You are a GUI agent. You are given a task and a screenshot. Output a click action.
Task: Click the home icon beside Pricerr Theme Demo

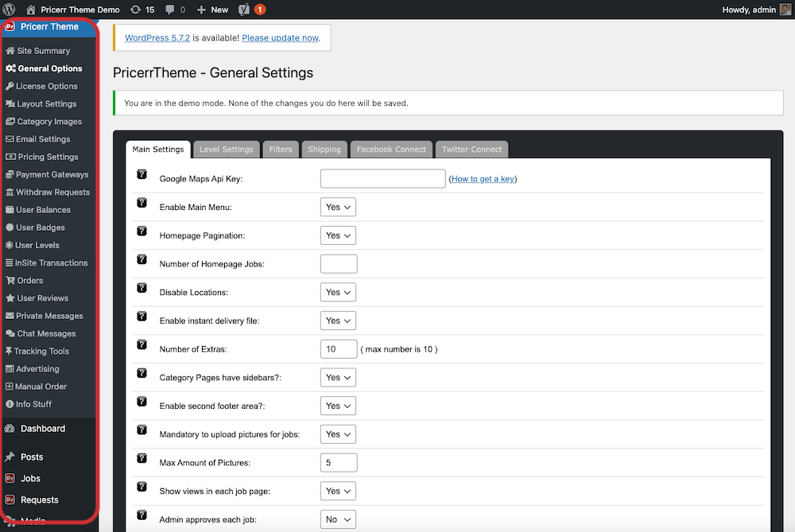31,10
